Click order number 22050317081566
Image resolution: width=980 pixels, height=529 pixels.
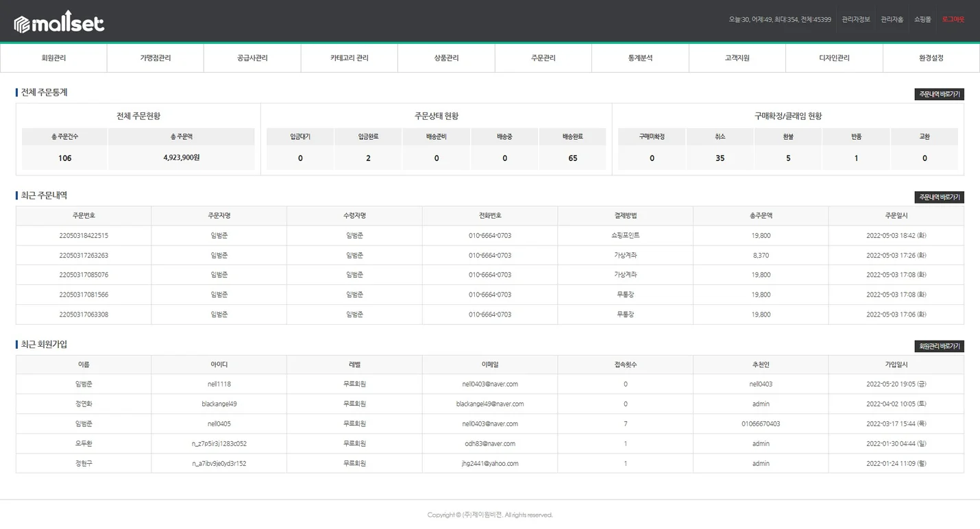click(x=84, y=295)
